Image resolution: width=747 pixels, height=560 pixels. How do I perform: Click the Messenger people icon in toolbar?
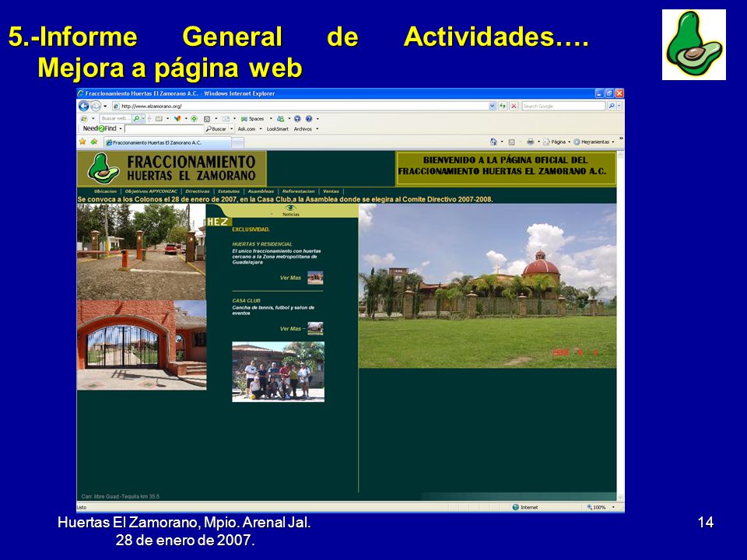click(281, 118)
